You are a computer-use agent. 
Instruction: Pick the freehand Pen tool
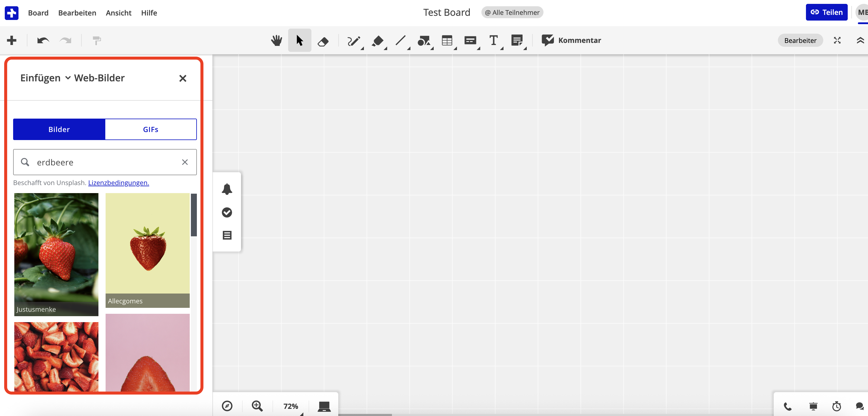click(354, 41)
